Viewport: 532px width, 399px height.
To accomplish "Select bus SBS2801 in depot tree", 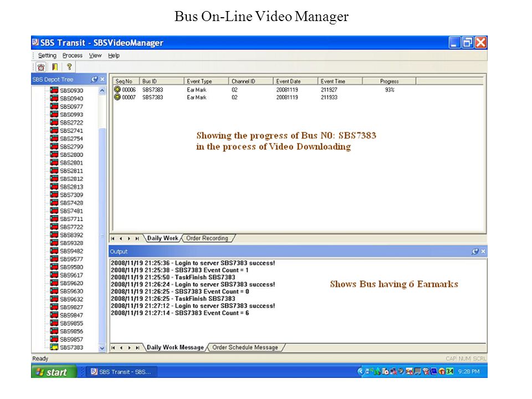I will pyautogui.click(x=71, y=163).
